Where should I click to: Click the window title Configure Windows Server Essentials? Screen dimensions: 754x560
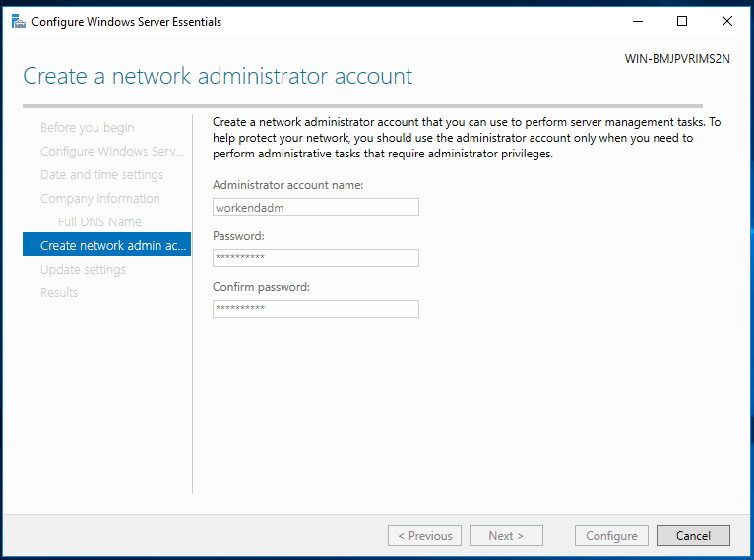point(126,22)
